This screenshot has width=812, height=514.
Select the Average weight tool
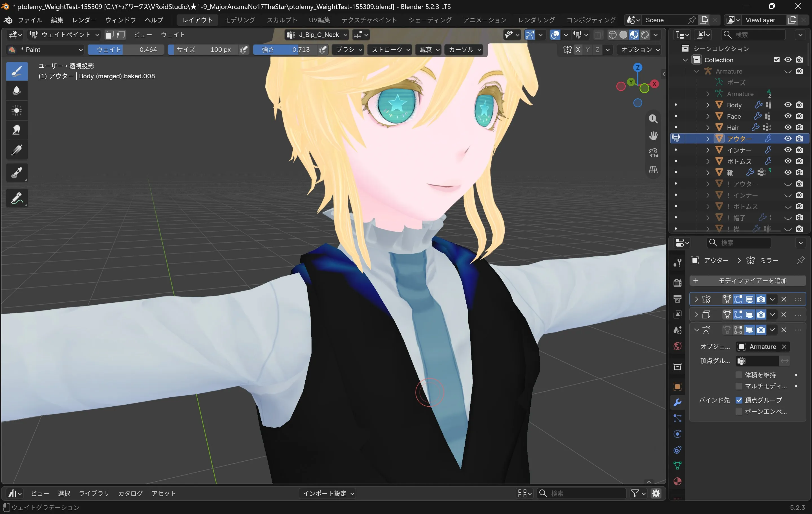click(17, 110)
